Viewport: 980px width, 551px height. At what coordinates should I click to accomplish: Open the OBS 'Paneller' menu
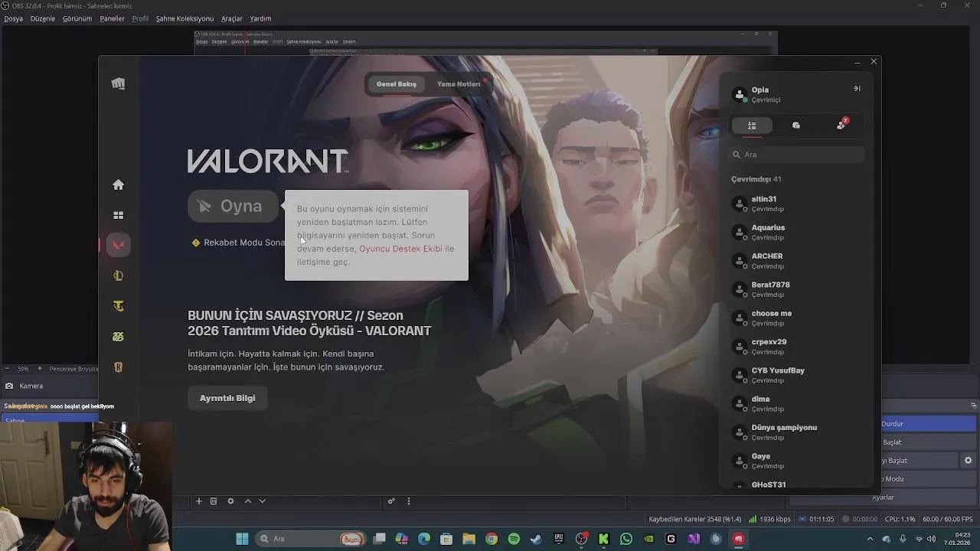pos(112,18)
